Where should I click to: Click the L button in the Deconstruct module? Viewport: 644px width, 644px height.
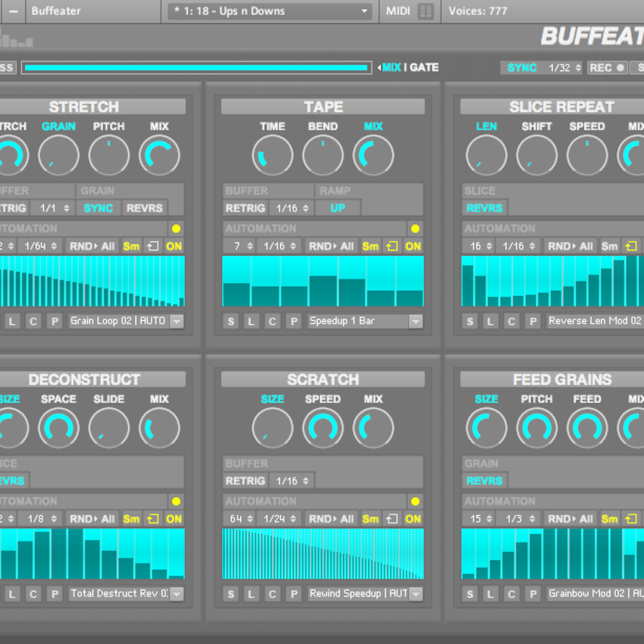[12, 594]
